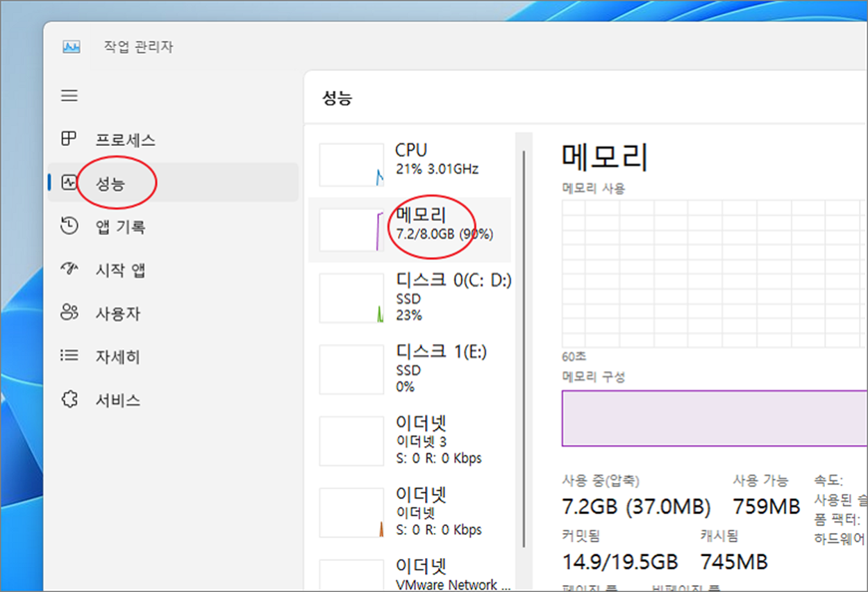868x592 pixels.
Task: Click the 사용 가능 label
Action: pos(760,480)
